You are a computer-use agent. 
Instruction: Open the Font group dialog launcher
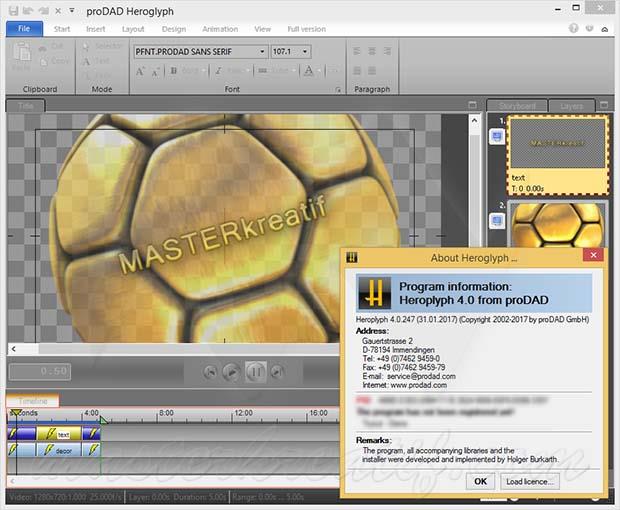tap(338, 90)
